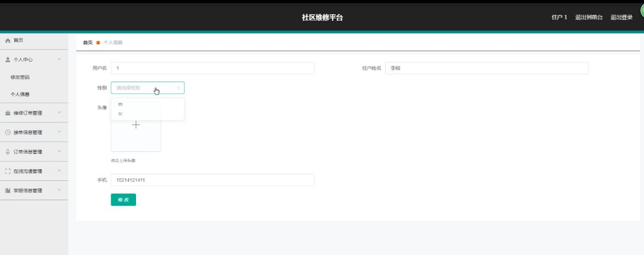Click the clock icon beside 接单信息管理
Screen dimensions: 644x255
(8, 132)
